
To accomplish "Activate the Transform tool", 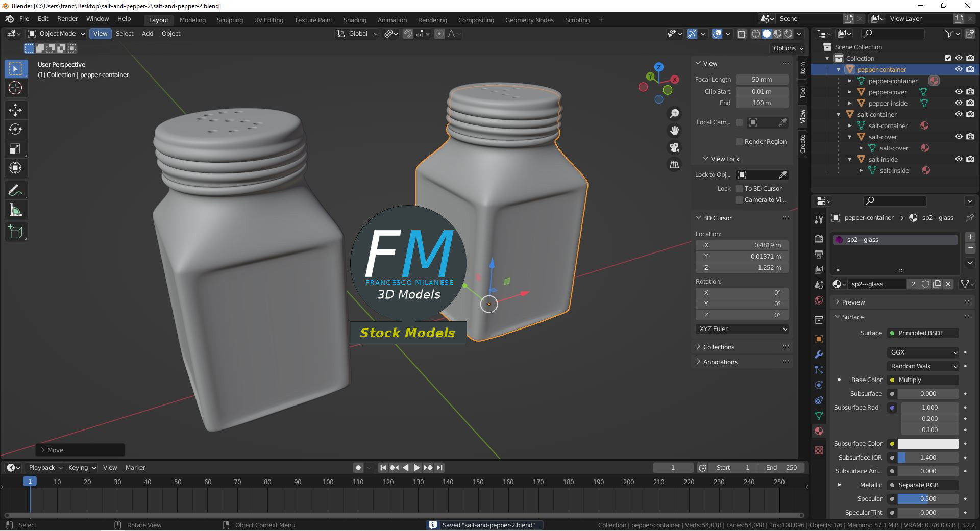I will tap(15, 168).
